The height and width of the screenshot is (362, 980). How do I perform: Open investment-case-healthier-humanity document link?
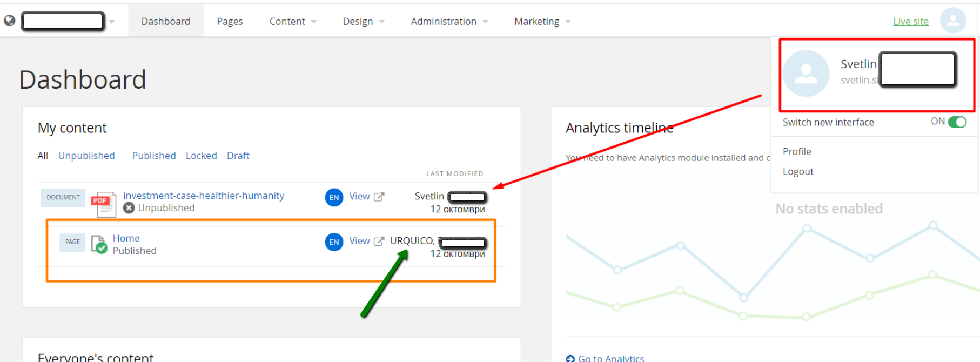click(x=204, y=196)
